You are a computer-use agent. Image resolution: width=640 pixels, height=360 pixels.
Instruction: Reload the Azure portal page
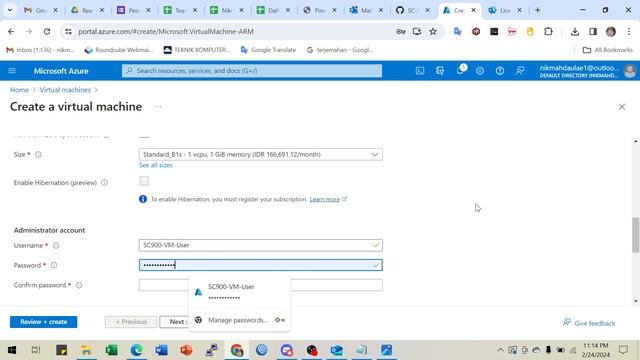point(47,31)
